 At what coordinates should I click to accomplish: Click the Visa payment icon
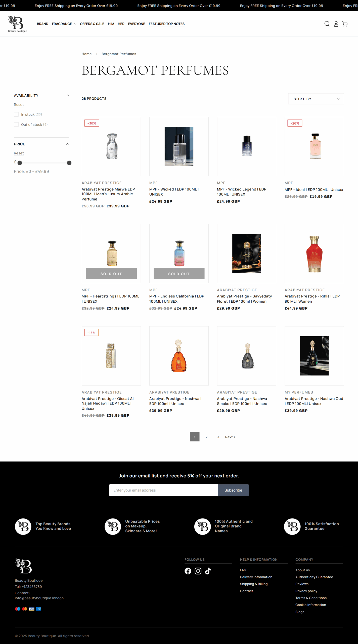pyautogui.click(x=32, y=609)
